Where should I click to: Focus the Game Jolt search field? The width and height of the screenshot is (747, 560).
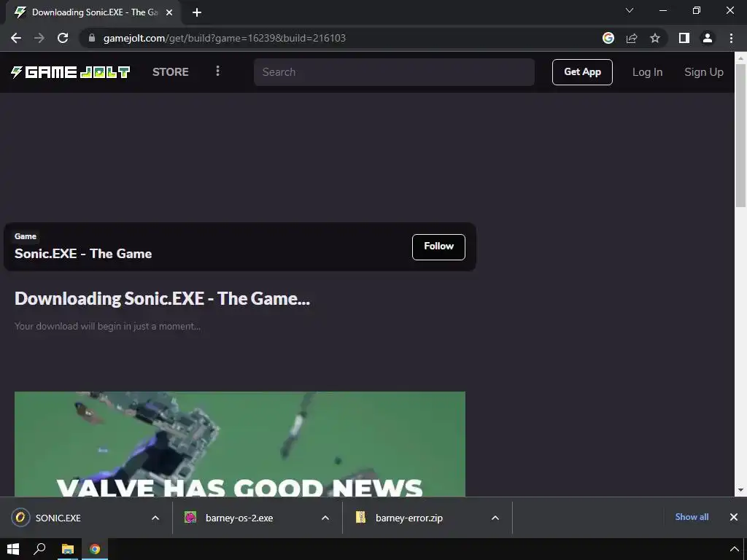(394, 72)
